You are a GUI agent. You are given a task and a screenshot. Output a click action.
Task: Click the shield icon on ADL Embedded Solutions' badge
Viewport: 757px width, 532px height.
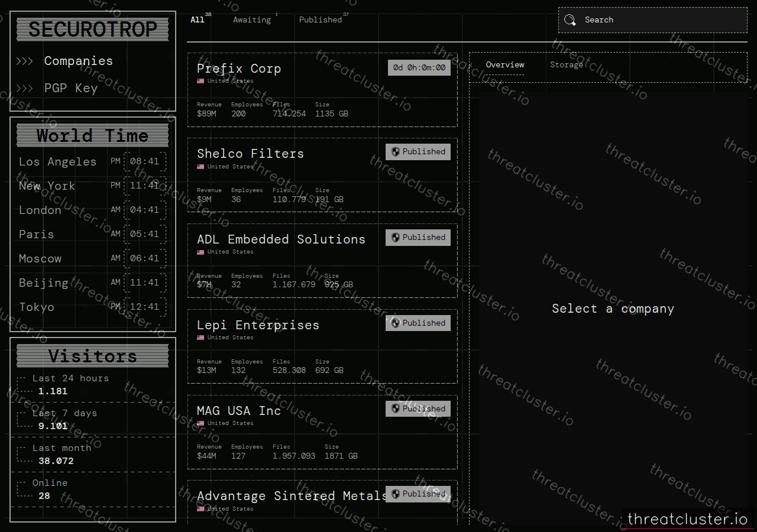click(x=396, y=238)
